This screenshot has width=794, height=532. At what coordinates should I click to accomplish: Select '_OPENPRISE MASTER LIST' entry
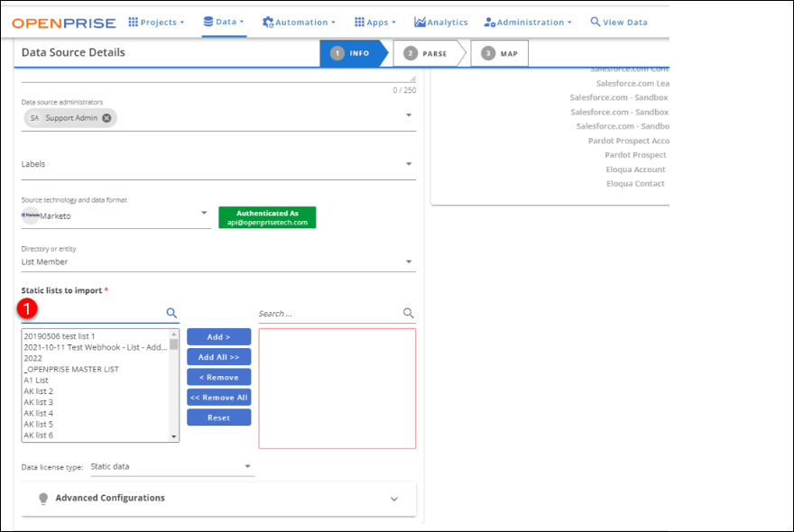coord(71,370)
